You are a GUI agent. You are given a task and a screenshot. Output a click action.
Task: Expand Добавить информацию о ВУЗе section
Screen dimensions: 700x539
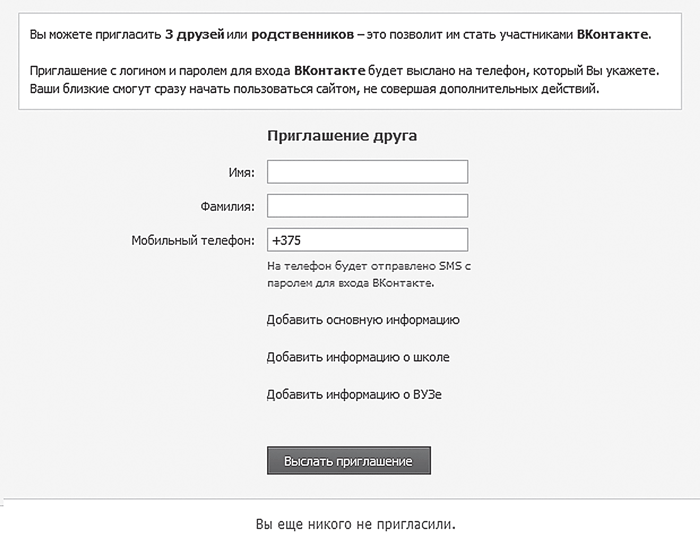point(354,395)
